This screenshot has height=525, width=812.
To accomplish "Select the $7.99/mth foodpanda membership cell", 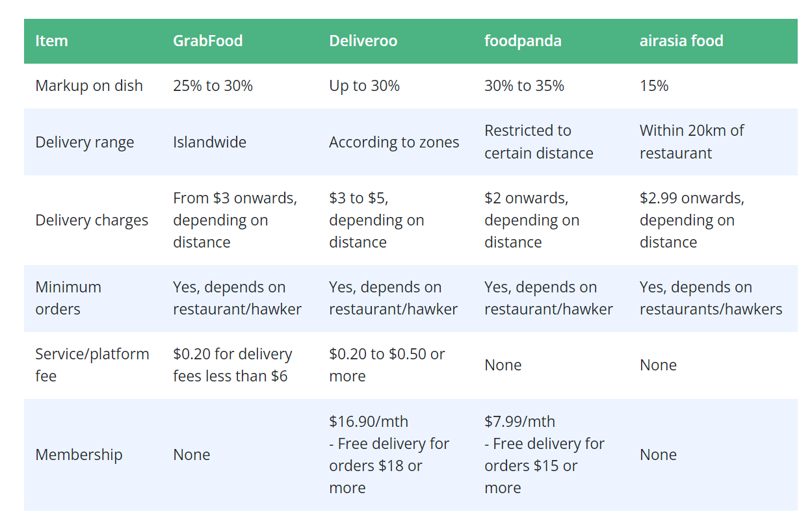I will pyautogui.click(x=544, y=454).
